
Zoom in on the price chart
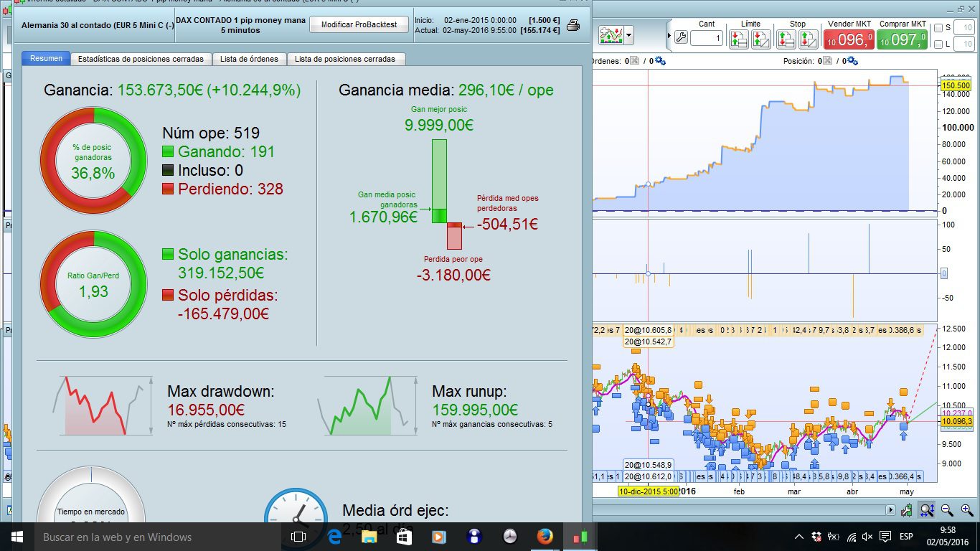966,510
